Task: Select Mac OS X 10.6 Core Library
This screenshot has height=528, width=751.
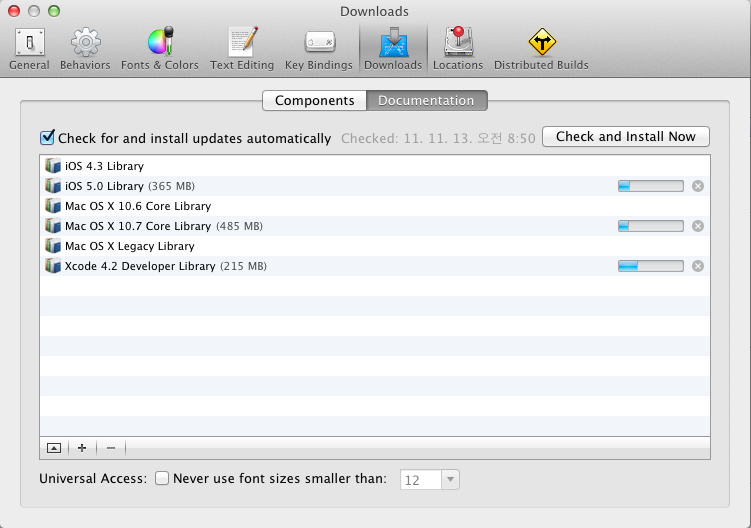Action: (375, 206)
